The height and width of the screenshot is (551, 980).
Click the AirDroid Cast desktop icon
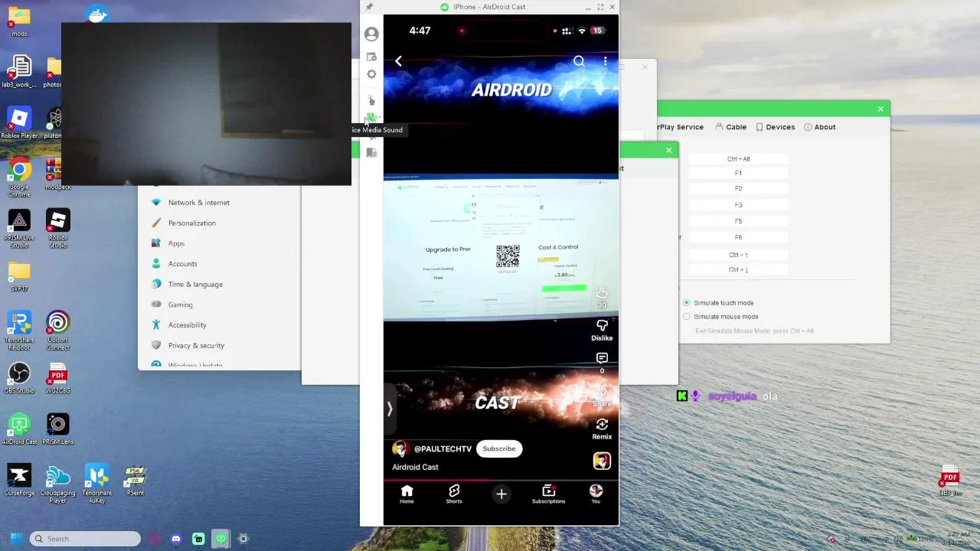(x=19, y=429)
